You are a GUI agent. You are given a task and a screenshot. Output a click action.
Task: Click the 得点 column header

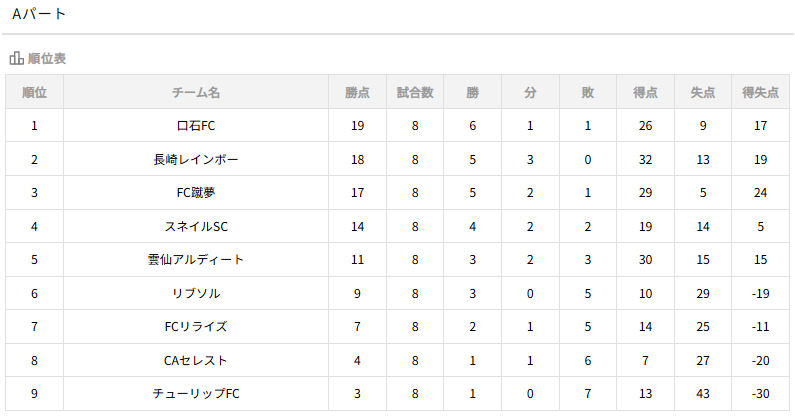[x=645, y=92]
